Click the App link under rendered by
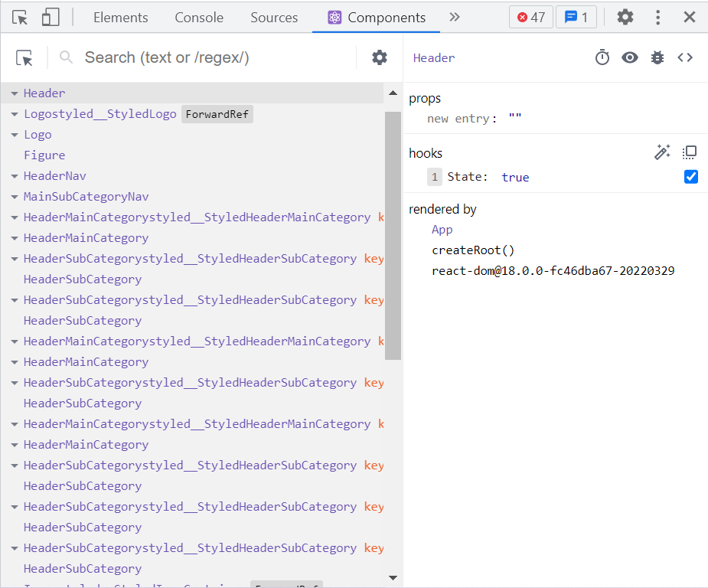 (x=442, y=230)
